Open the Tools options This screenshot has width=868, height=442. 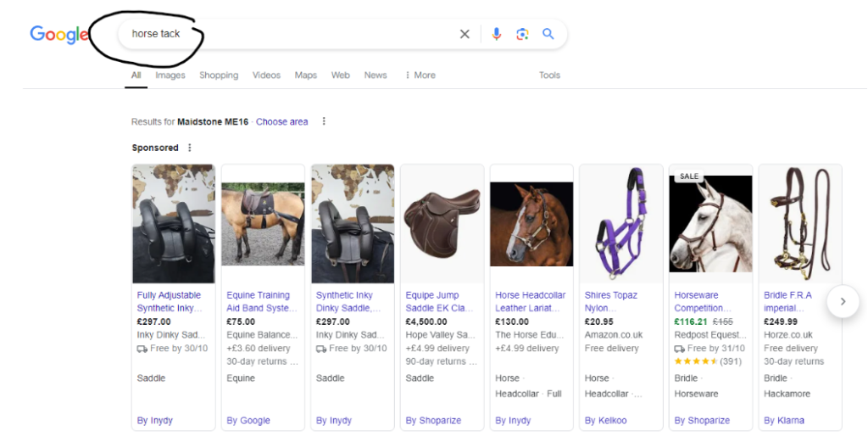pos(549,76)
